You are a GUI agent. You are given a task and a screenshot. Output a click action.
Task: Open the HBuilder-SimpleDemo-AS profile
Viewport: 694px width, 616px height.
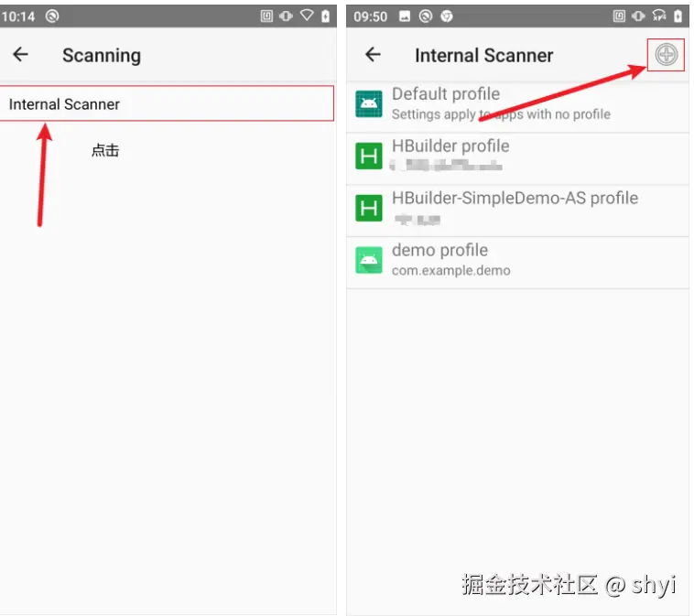pyautogui.click(x=517, y=211)
